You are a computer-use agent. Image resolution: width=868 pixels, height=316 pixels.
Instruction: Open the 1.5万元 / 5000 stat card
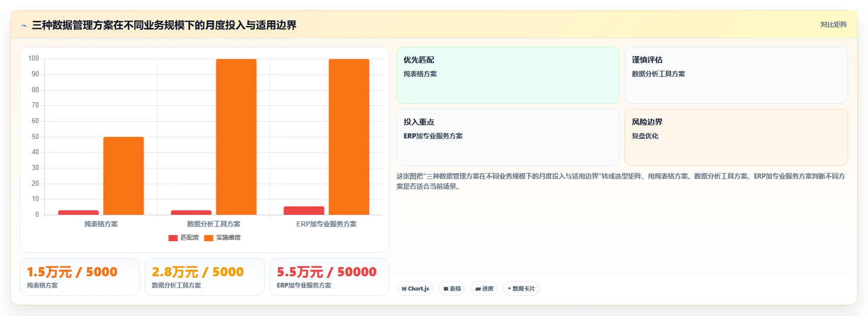pyautogui.click(x=79, y=277)
